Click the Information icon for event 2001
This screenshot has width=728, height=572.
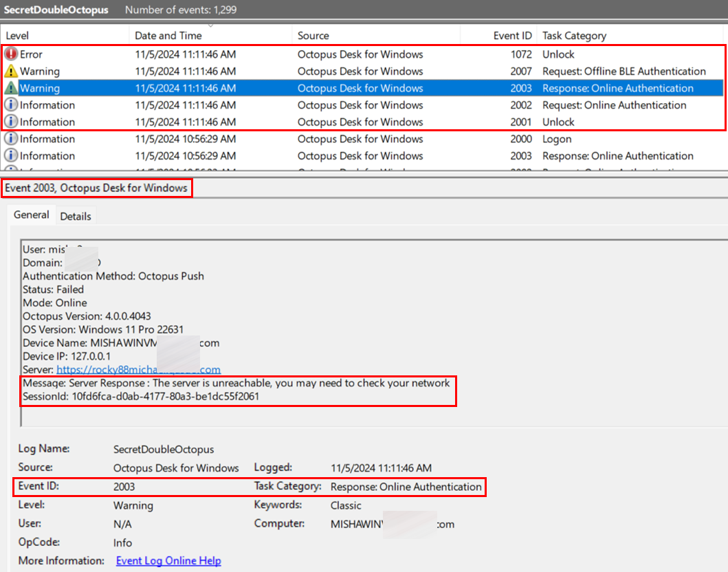pyautogui.click(x=11, y=122)
